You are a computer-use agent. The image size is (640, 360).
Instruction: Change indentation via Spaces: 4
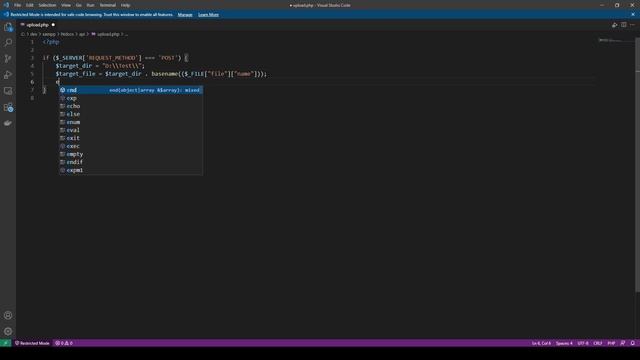pos(564,343)
